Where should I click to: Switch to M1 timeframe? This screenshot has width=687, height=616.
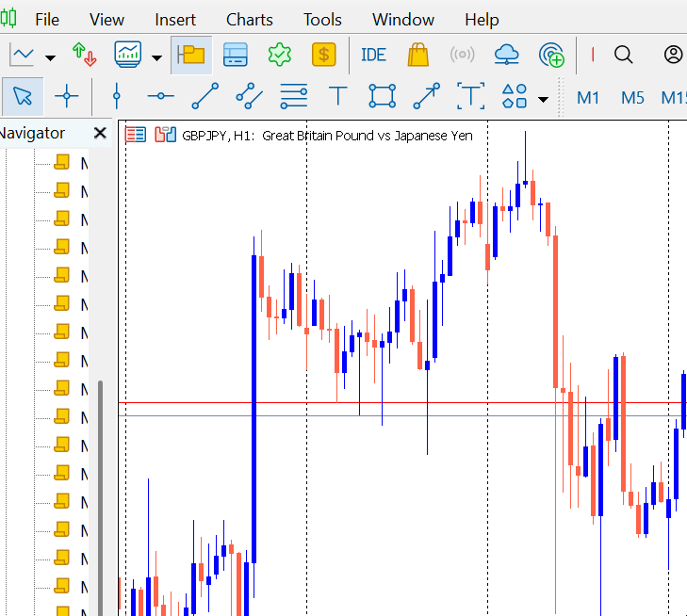click(x=587, y=98)
